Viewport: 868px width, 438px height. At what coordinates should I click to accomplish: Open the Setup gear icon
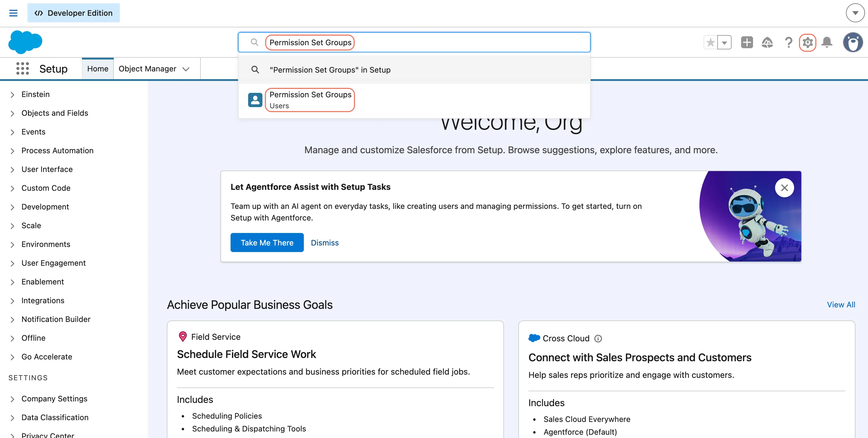point(808,43)
